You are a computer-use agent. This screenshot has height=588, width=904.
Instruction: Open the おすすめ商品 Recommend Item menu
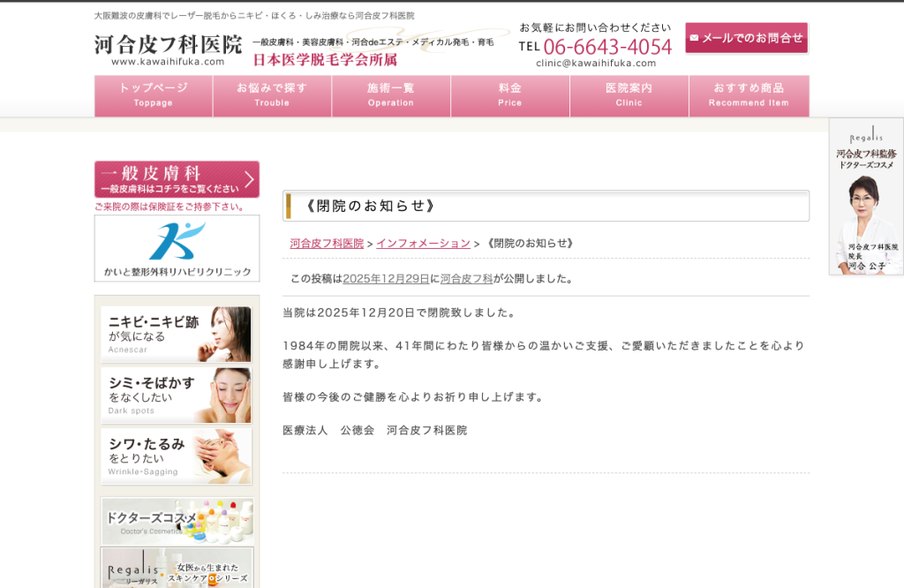749,95
